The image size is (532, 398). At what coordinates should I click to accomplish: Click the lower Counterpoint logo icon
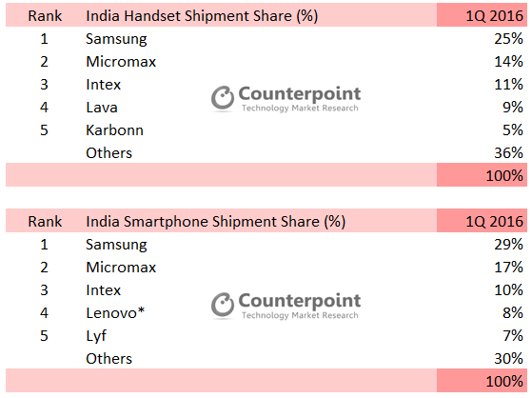click(x=223, y=305)
